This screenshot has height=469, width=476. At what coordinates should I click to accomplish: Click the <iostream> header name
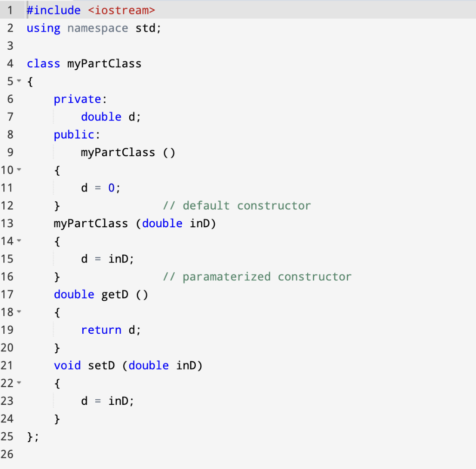[121, 10]
